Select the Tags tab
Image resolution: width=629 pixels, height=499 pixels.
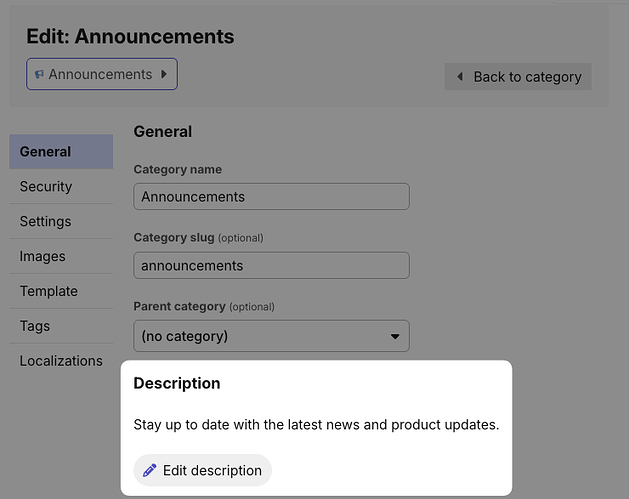pos(61,326)
